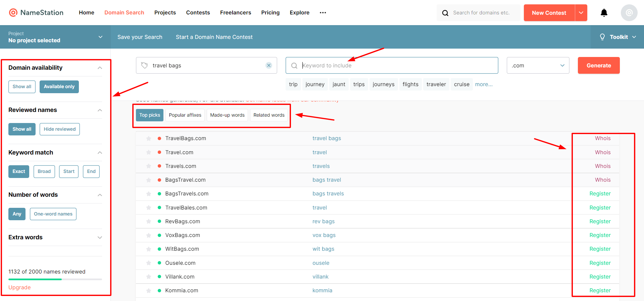This screenshot has width=644, height=301.
Task: Show available only domains
Action: pos(59,87)
